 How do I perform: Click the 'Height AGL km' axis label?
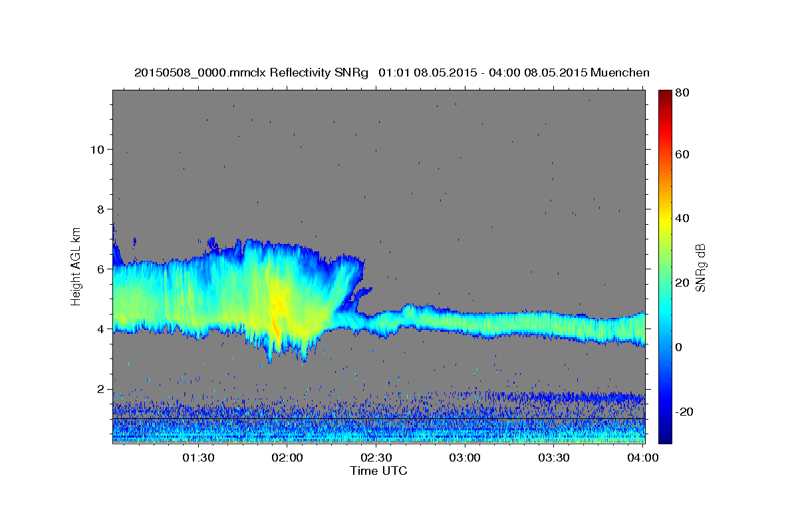pyautogui.click(x=76, y=267)
